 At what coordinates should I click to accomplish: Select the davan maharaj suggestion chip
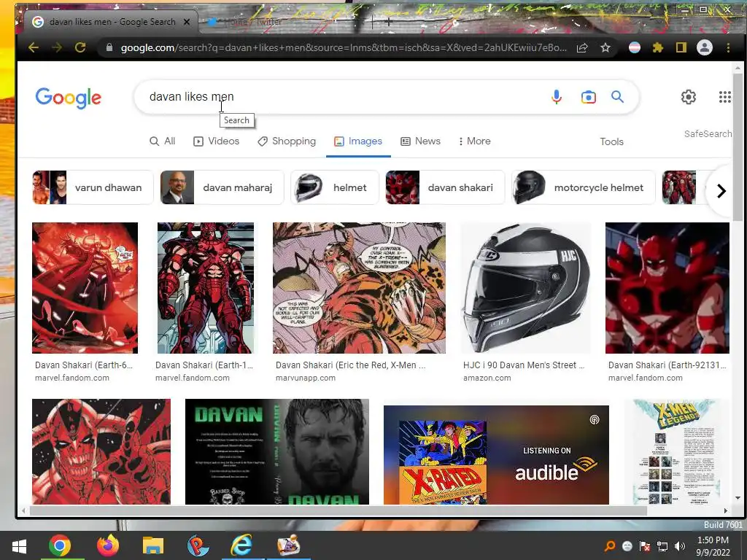click(x=222, y=187)
